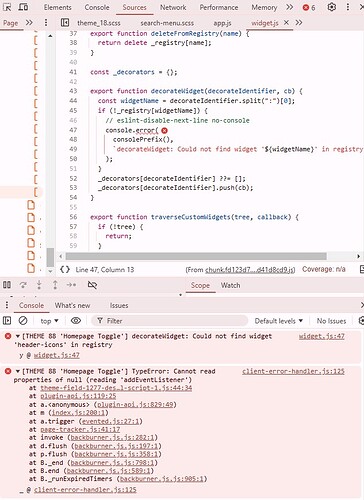Open evented.js:27:1 stack link
Screen dimensions: 364x500
(x=110, y=421)
